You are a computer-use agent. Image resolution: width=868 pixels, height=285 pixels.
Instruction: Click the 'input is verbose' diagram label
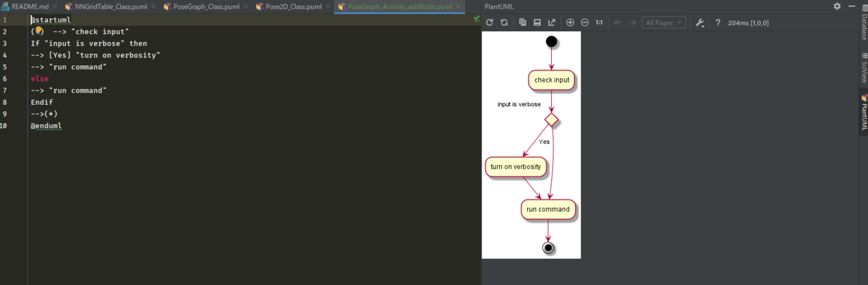pyautogui.click(x=519, y=104)
